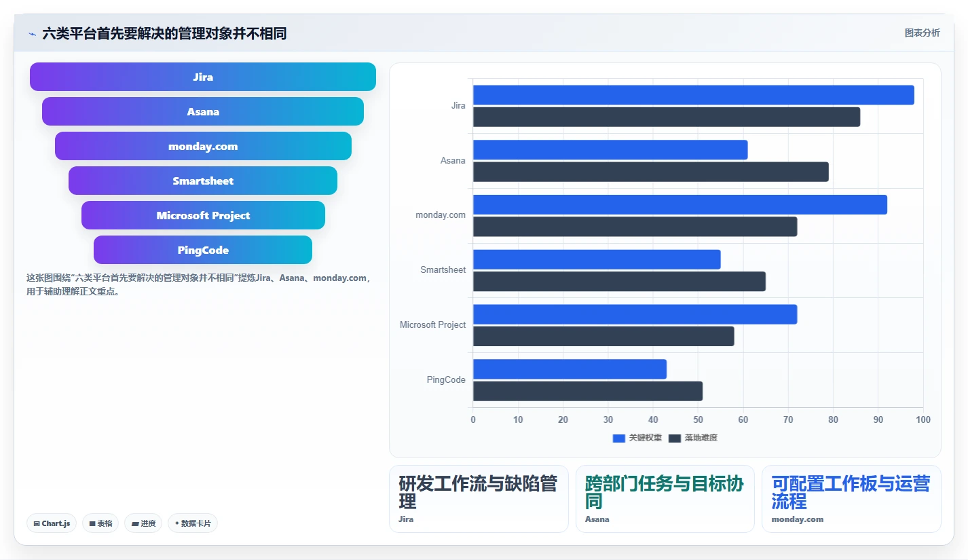Select the PingCode funnel stage
This screenshot has height=560, width=968.
point(203,250)
